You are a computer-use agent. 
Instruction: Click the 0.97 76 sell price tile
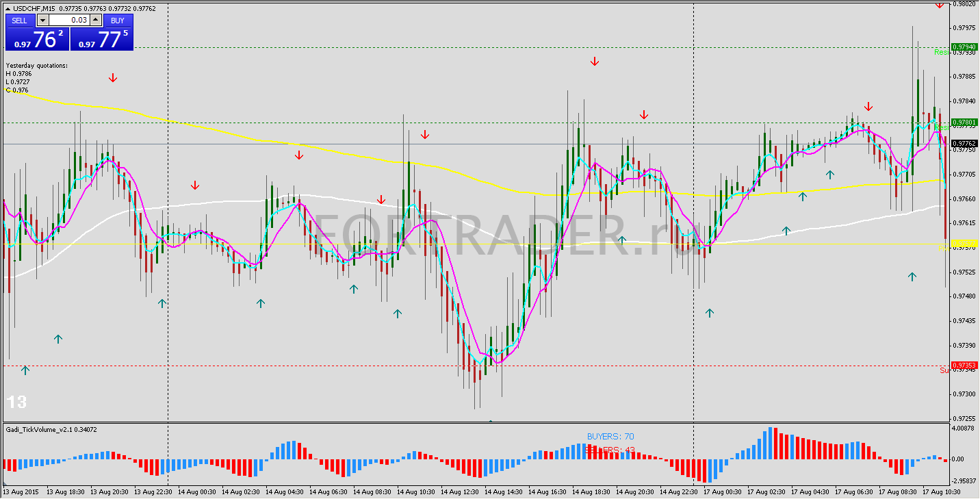[38, 39]
